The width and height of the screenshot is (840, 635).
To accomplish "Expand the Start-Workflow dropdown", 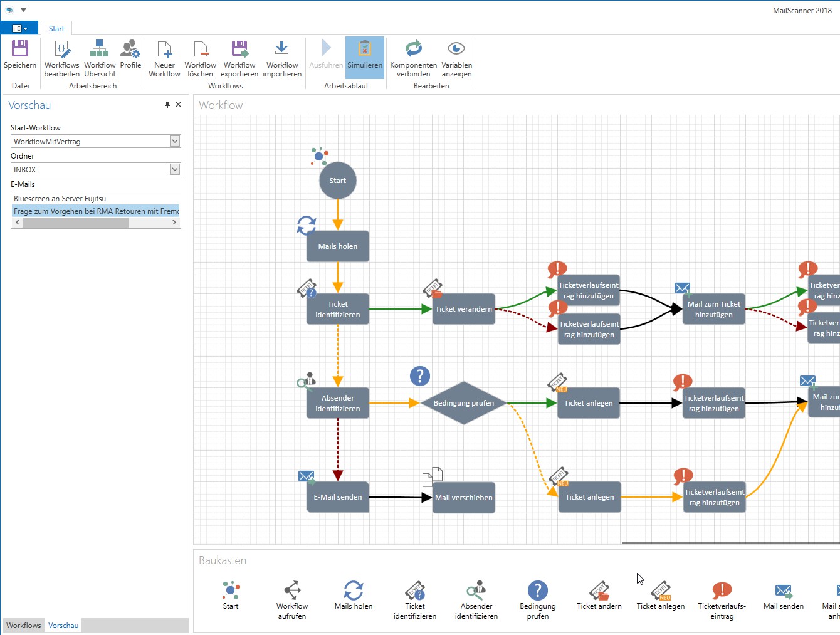I will click(x=175, y=141).
